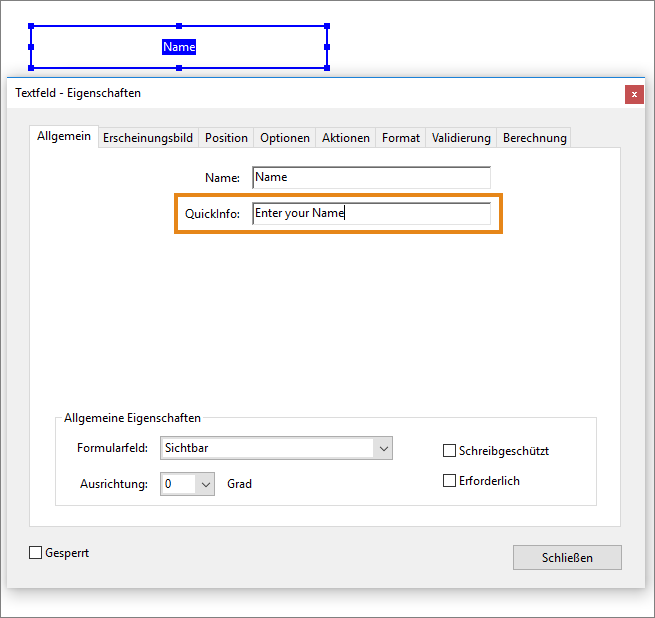The image size is (655, 618).
Task: Go to the Aktionen tab
Action: [346, 138]
